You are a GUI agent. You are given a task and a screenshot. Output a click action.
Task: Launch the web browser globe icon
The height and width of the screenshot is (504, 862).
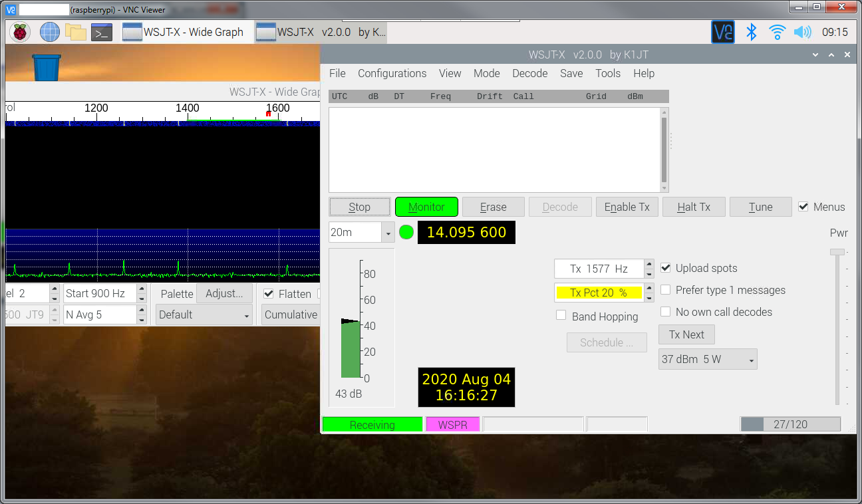(x=50, y=32)
